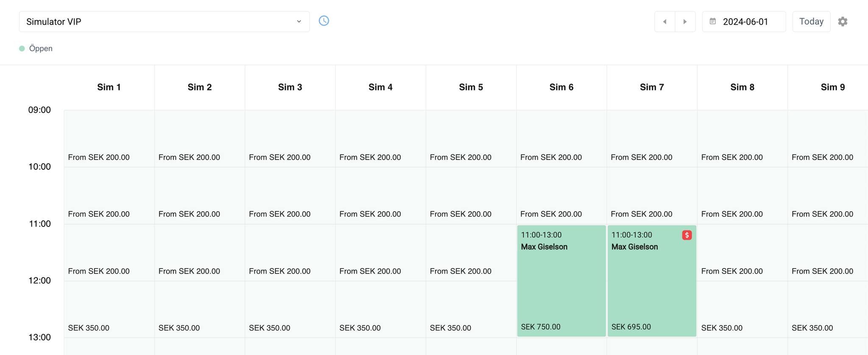Click the 13:00 time label
This screenshot has height=355, width=868.
(39, 338)
